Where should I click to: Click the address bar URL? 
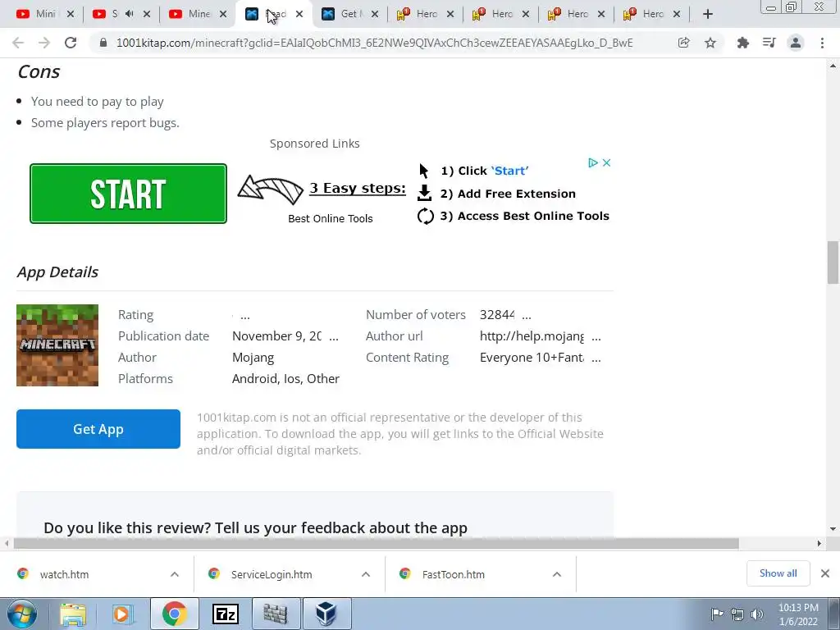pos(374,43)
